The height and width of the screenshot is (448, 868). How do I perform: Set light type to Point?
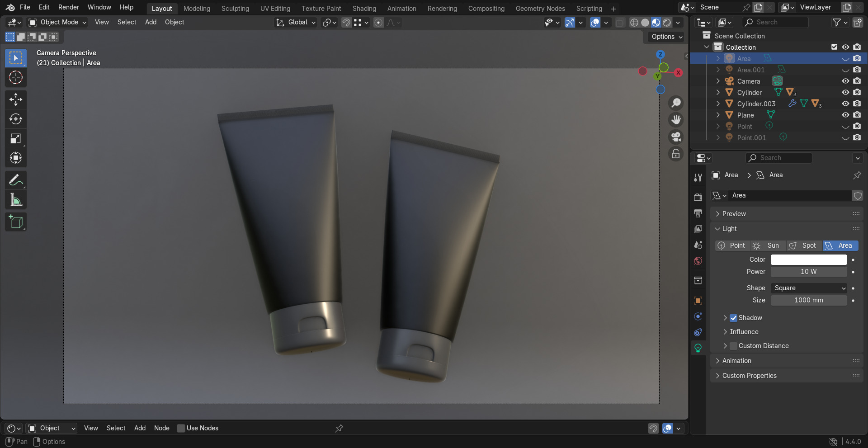tap(732, 245)
